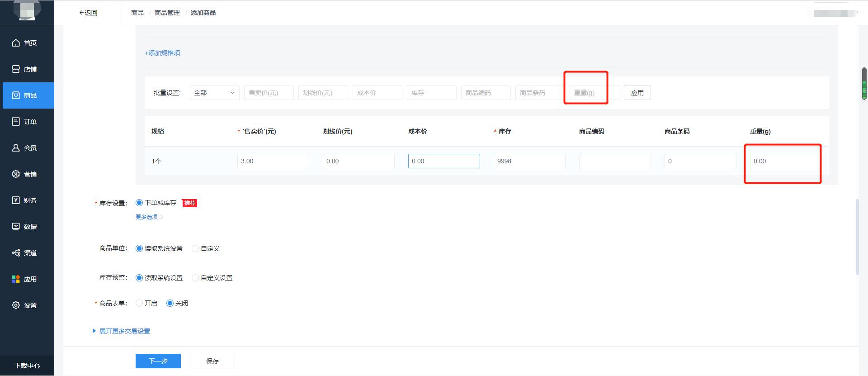Enable 商品表单 with the 开启 radio
This screenshot has height=376, width=868.
(x=139, y=303)
